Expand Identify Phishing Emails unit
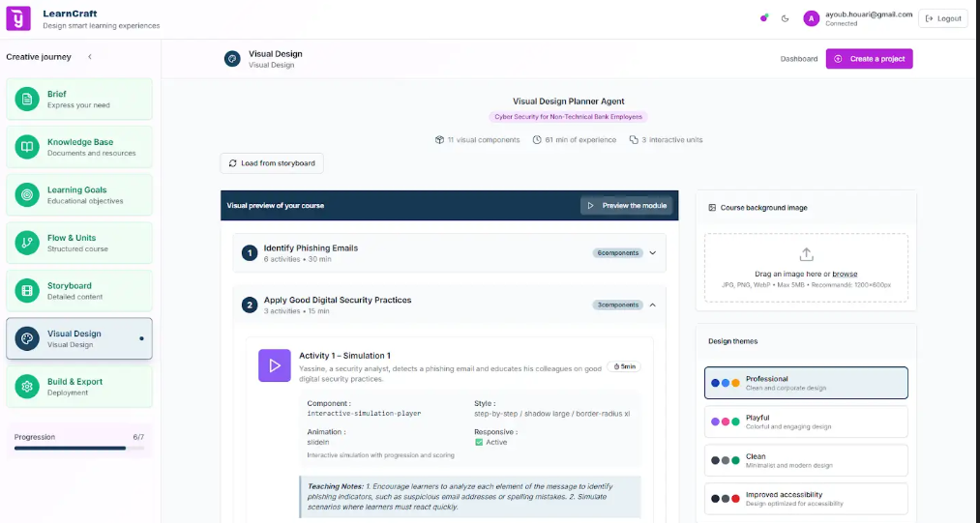 pos(652,253)
